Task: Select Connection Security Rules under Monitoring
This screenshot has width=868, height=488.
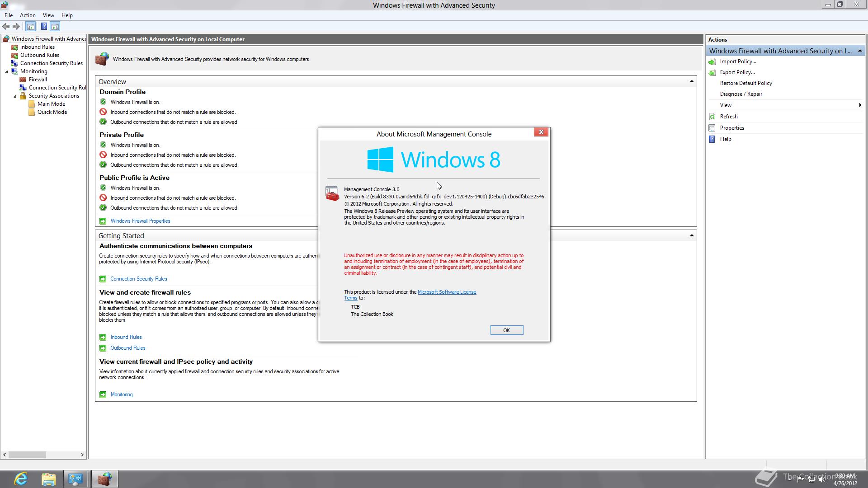Action: point(57,88)
